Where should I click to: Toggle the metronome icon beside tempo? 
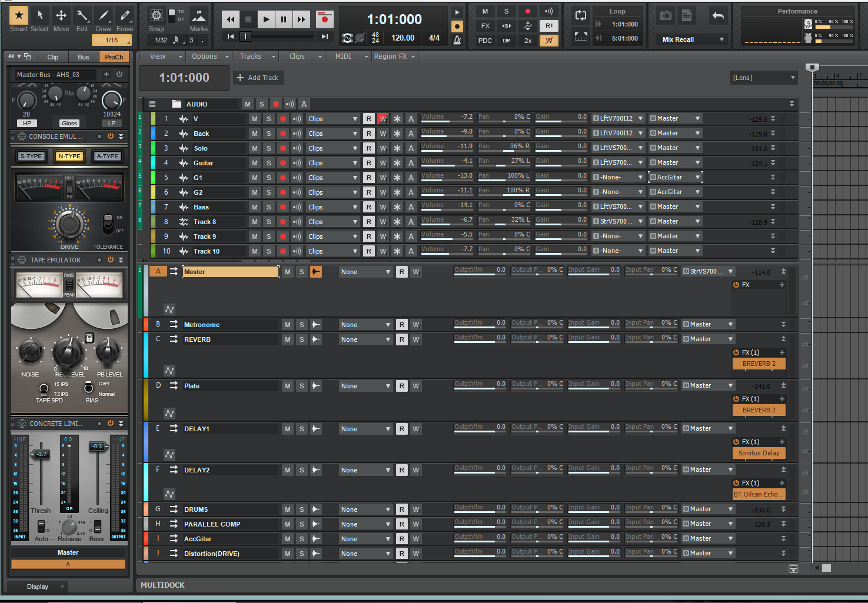(x=457, y=40)
